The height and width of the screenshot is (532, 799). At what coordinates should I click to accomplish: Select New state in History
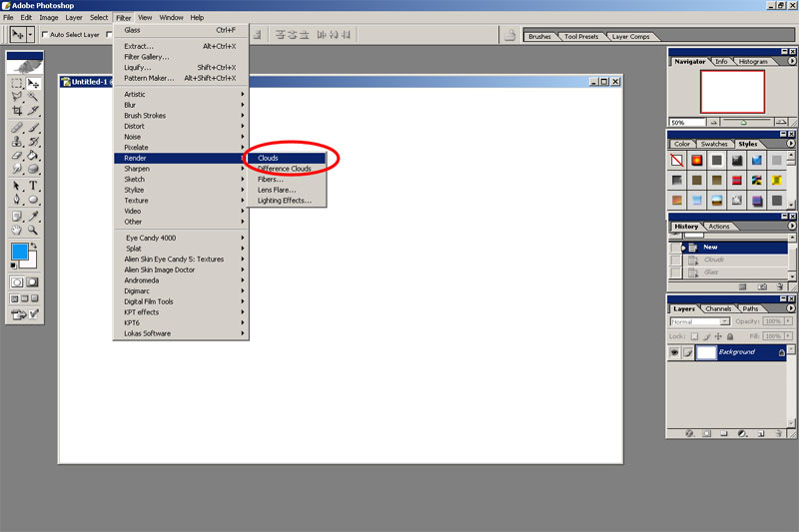pos(736,247)
